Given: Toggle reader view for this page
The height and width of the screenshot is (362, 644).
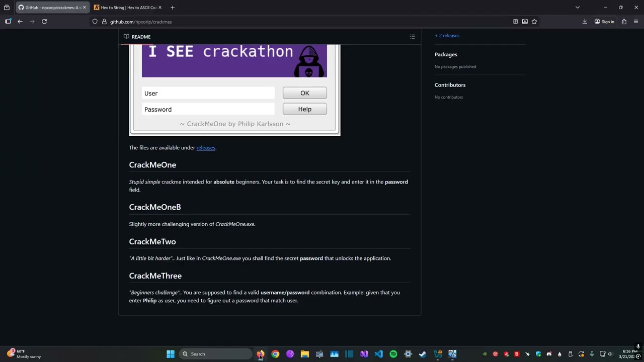Looking at the screenshot, I should point(515,22).
